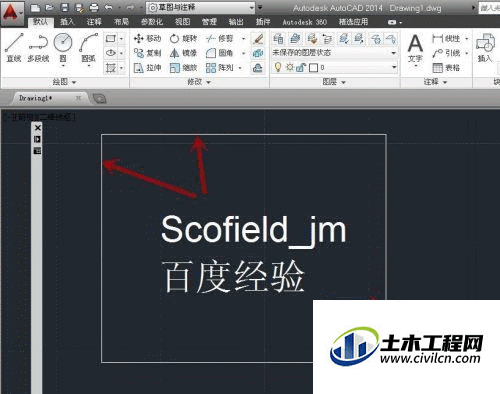This screenshot has height=394, width=500.
Task: Switch to the 参数化 ribbon tab
Action: 152,22
